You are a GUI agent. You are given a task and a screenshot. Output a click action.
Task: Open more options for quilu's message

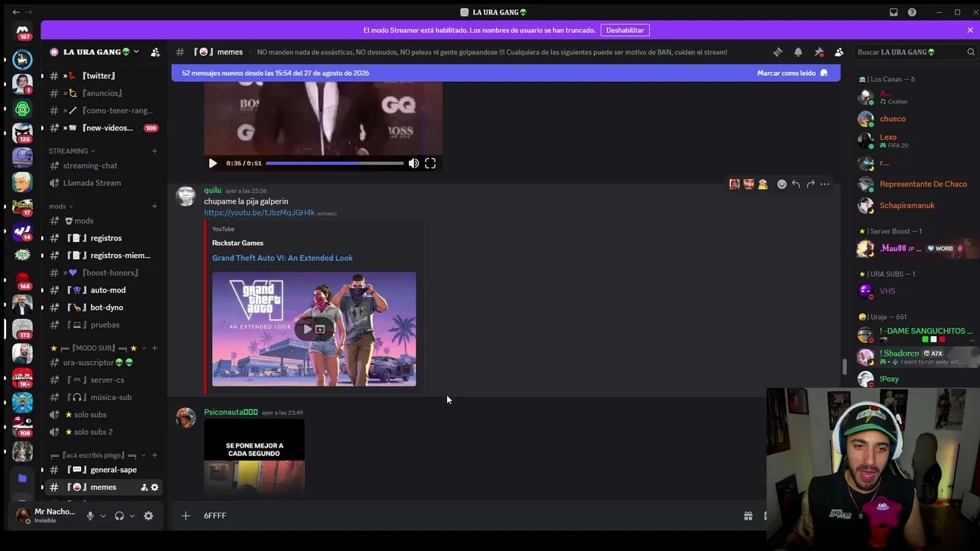tap(825, 184)
